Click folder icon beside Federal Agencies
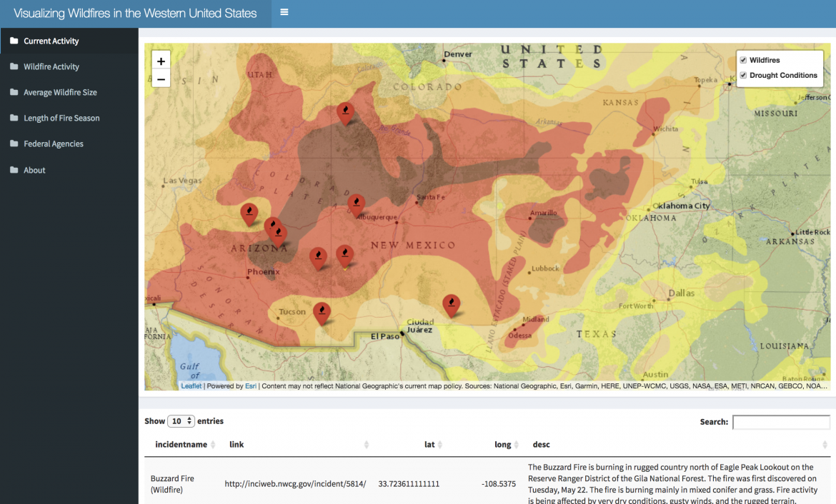Viewport: 836px width, 504px height. [x=14, y=143]
